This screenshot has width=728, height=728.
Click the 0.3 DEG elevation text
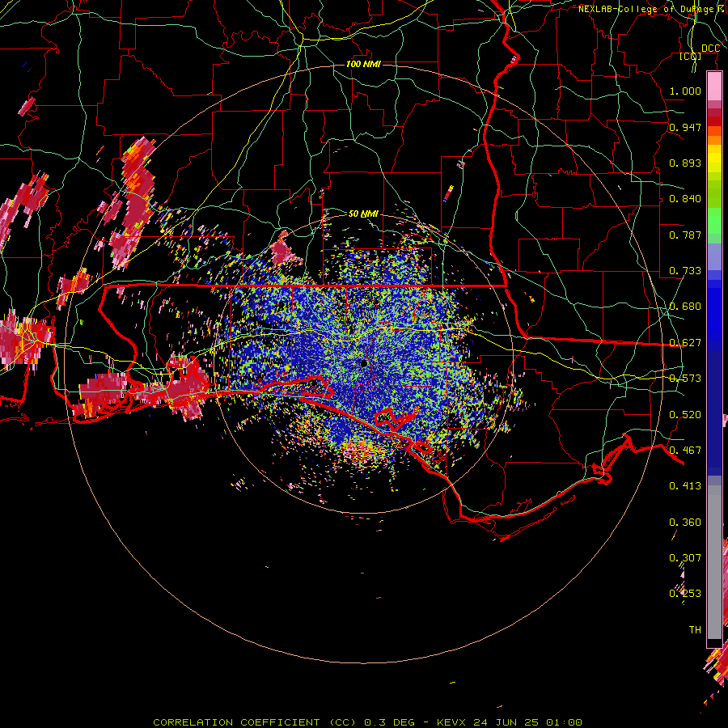[389, 722]
